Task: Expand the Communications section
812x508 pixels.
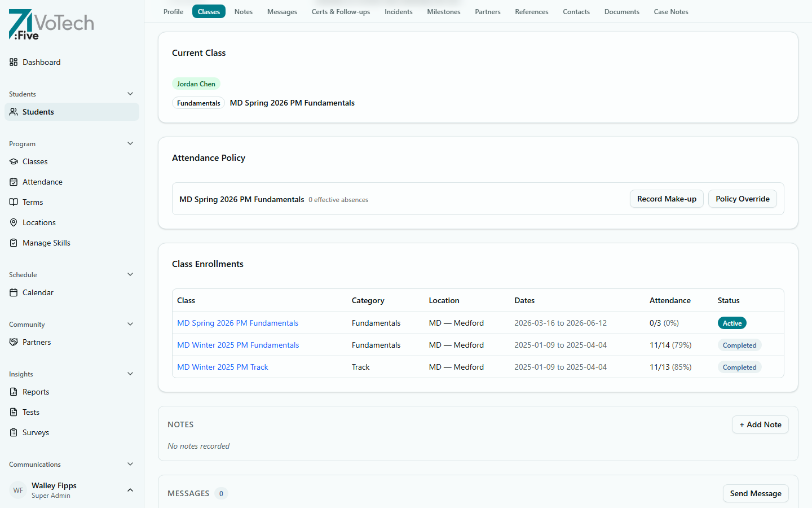Action: point(130,464)
